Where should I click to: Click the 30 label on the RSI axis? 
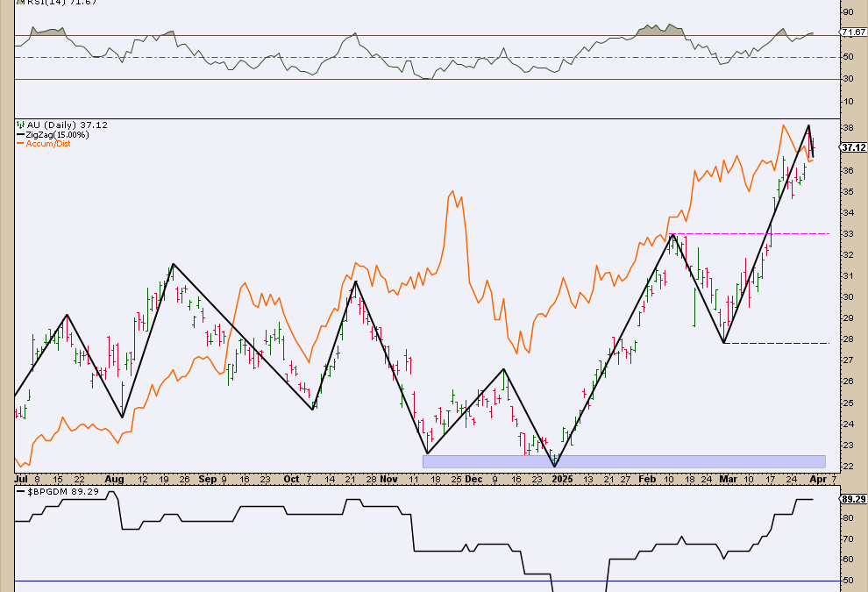(x=848, y=79)
